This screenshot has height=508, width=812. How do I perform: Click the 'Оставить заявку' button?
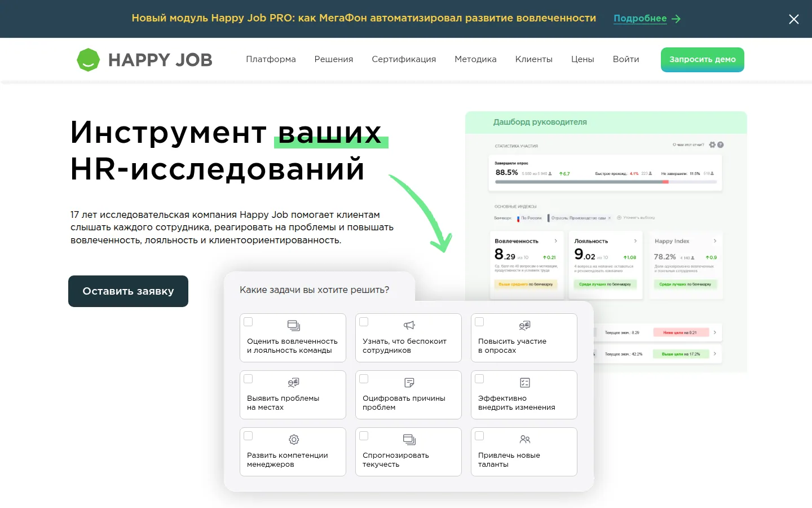click(128, 291)
